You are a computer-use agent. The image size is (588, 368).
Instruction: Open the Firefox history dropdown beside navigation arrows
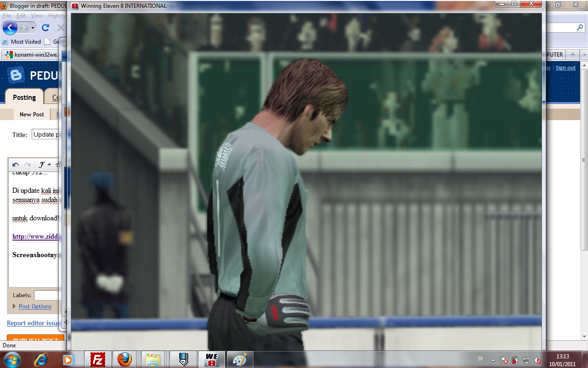coord(33,28)
